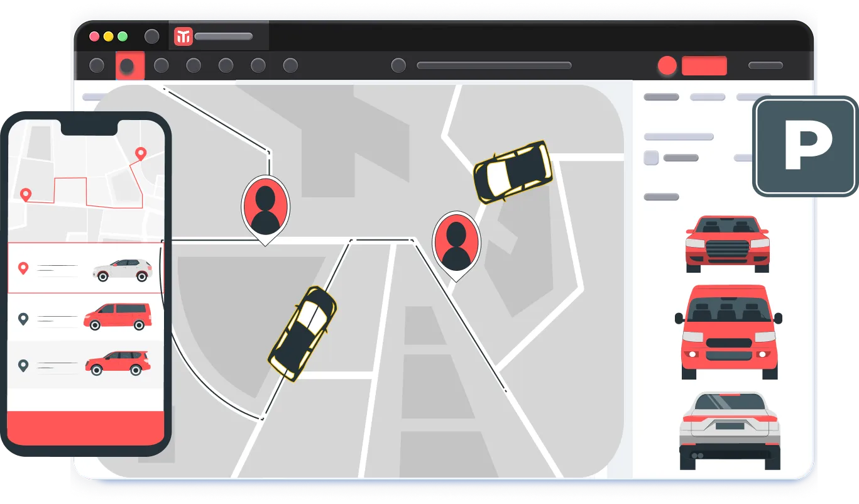Switch to the second tab in right panel
This screenshot has width=859, height=504.
coord(707,97)
